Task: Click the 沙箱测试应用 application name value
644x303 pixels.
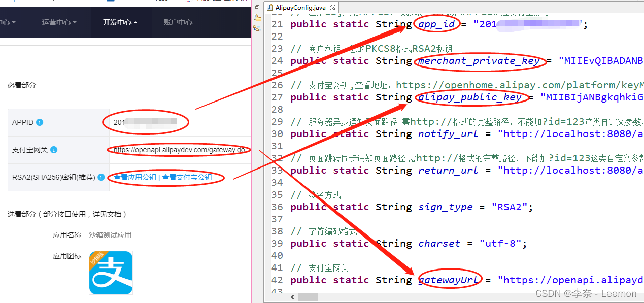Action: [x=110, y=235]
